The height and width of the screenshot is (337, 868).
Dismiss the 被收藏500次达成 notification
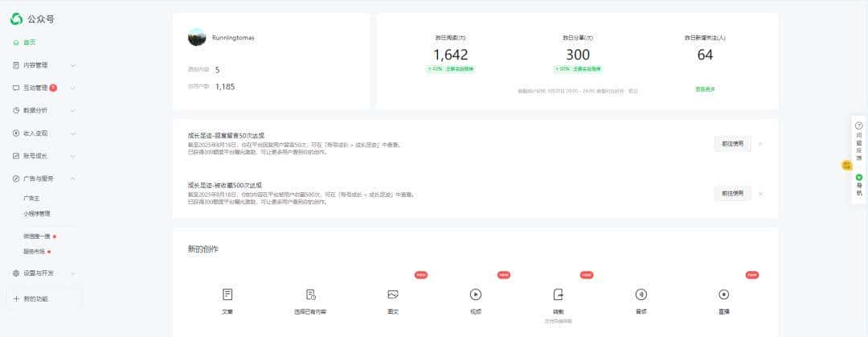point(760,194)
